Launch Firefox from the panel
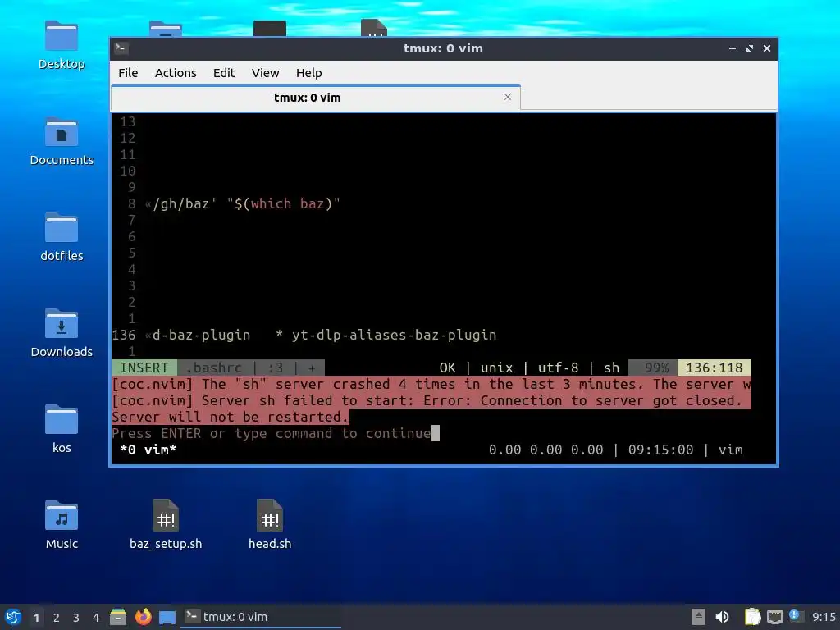 pyautogui.click(x=143, y=617)
